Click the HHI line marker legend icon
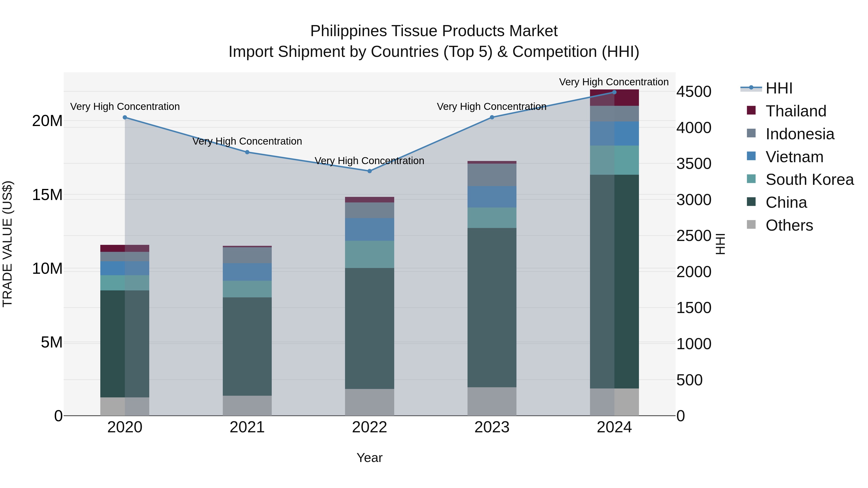 pos(751,87)
